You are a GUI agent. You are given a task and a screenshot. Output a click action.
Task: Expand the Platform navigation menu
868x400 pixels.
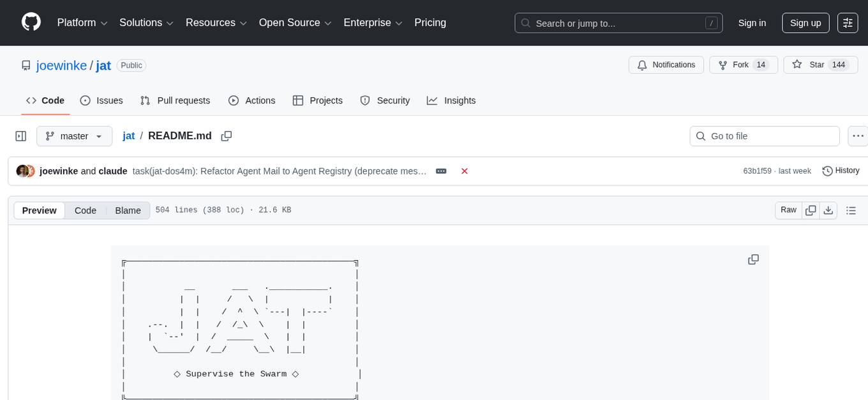(82, 22)
